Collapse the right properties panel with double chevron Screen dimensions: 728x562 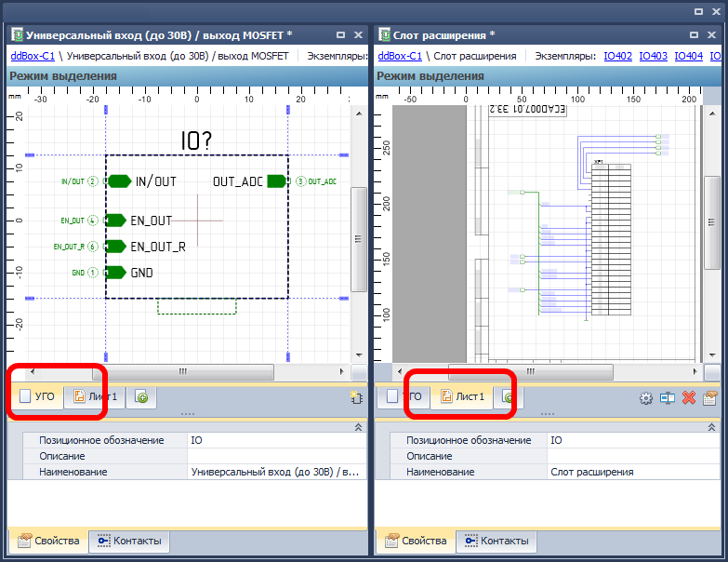(718, 426)
